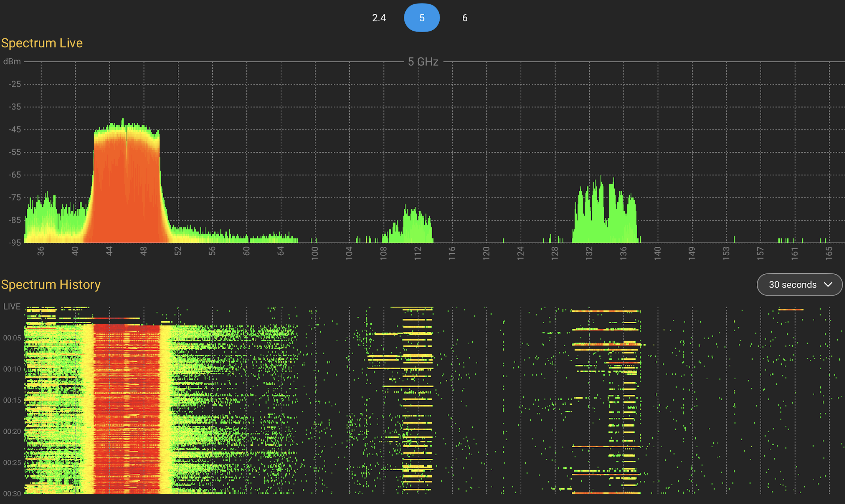The image size is (845, 504).
Task: Click channel 165 label on frequency axis
Action: [829, 253]
